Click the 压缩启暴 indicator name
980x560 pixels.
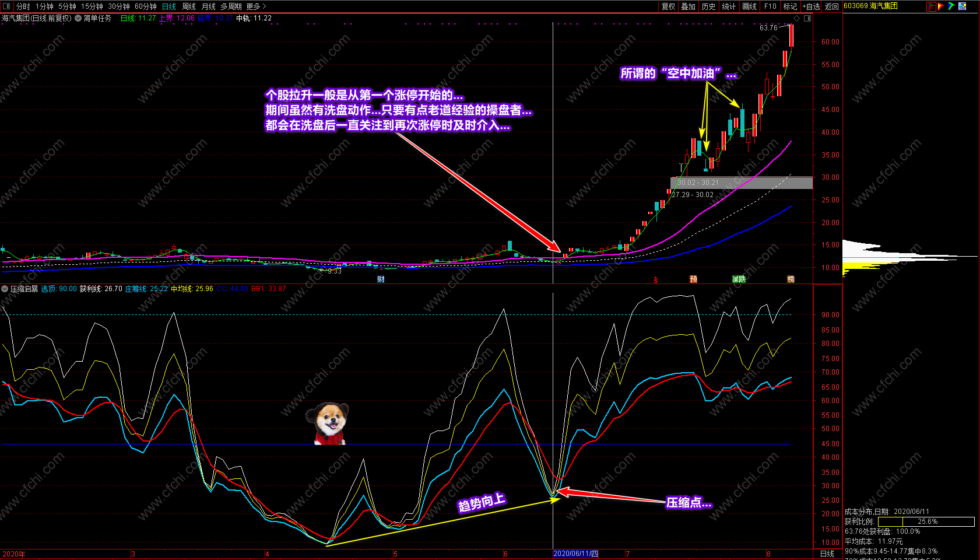click(24, 289)
